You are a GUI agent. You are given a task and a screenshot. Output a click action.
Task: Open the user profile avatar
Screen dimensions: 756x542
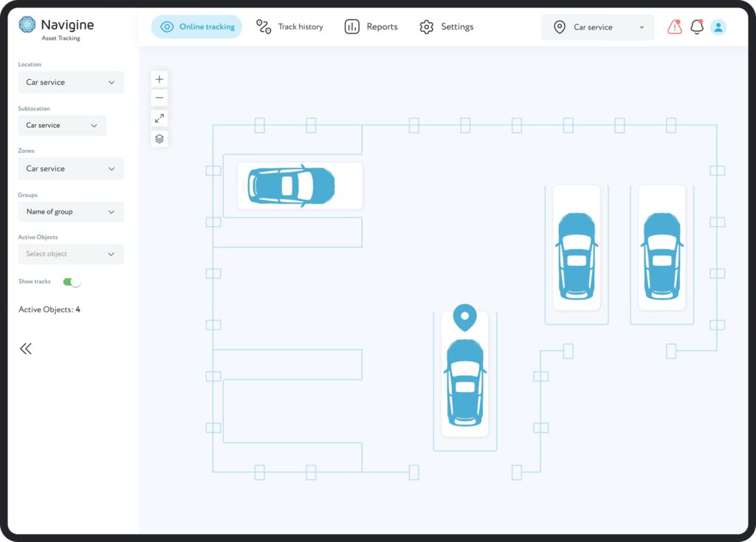tap(718, 27)
